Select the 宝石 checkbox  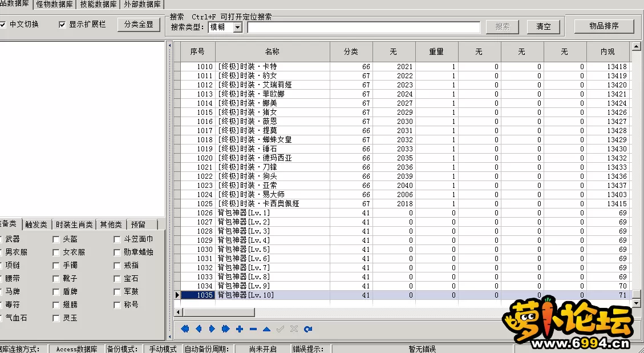(x=117, y=279)
